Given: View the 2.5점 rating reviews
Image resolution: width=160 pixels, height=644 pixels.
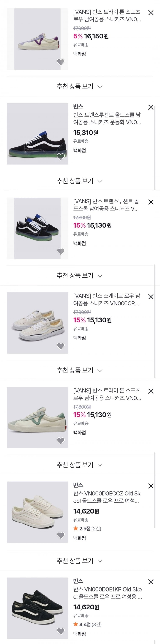Looking at the screenshot, I should [x=87, y=528].
